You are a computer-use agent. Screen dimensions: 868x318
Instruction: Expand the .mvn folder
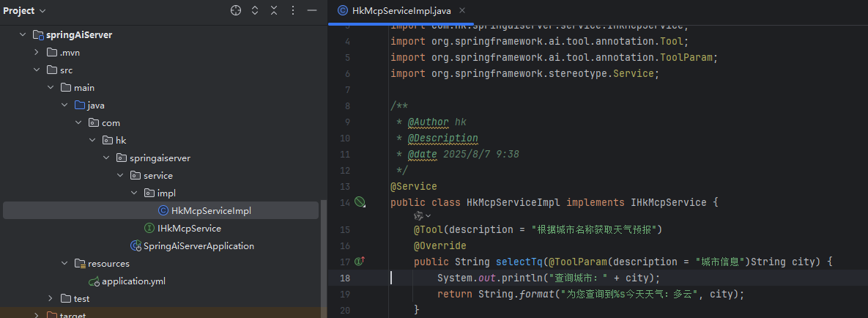[x=36, y=53]
